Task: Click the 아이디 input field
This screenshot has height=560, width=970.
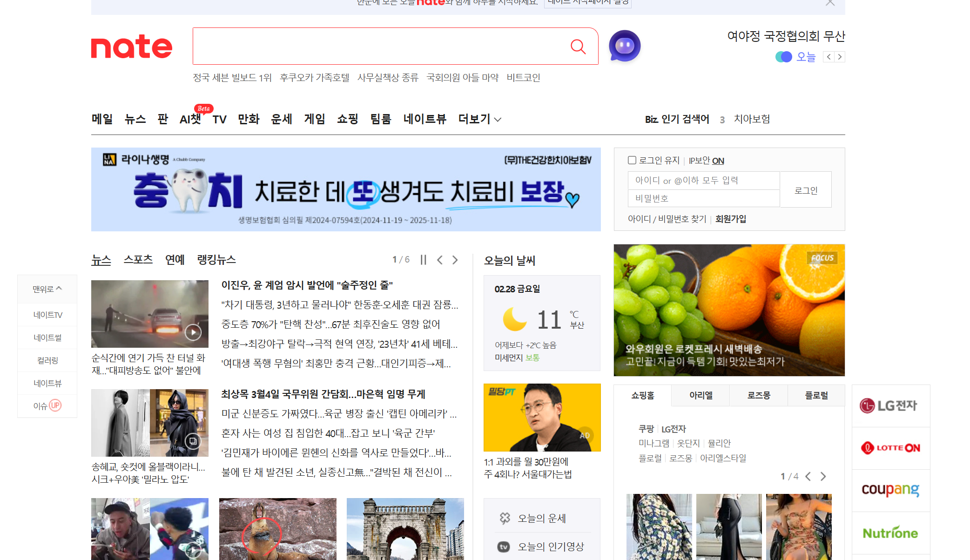Action: click(703, 180)
